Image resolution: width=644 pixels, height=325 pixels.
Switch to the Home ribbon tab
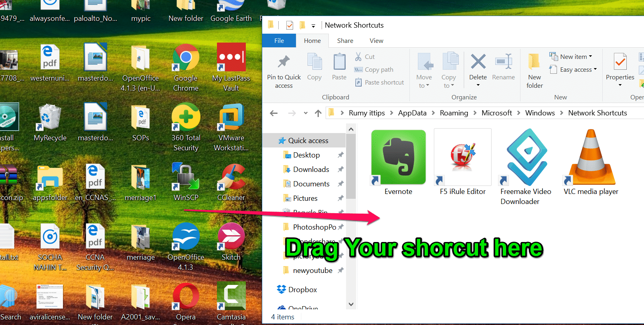pos(312,41)
